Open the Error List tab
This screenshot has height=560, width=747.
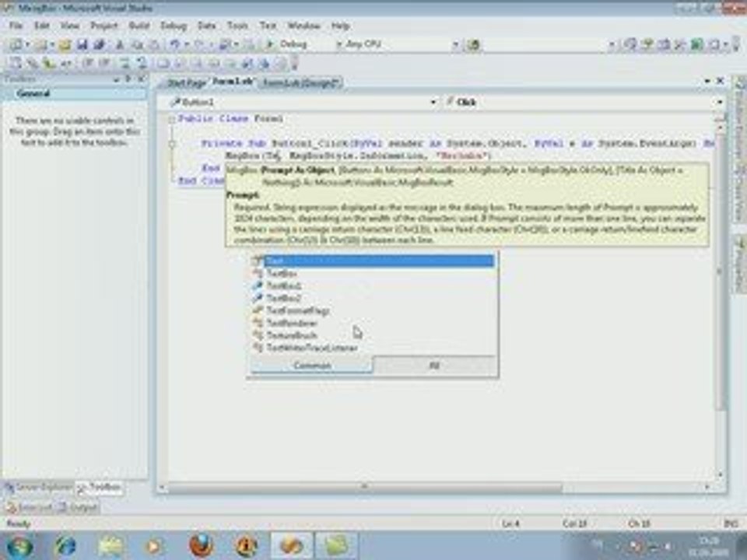click(x=30, y=508)
